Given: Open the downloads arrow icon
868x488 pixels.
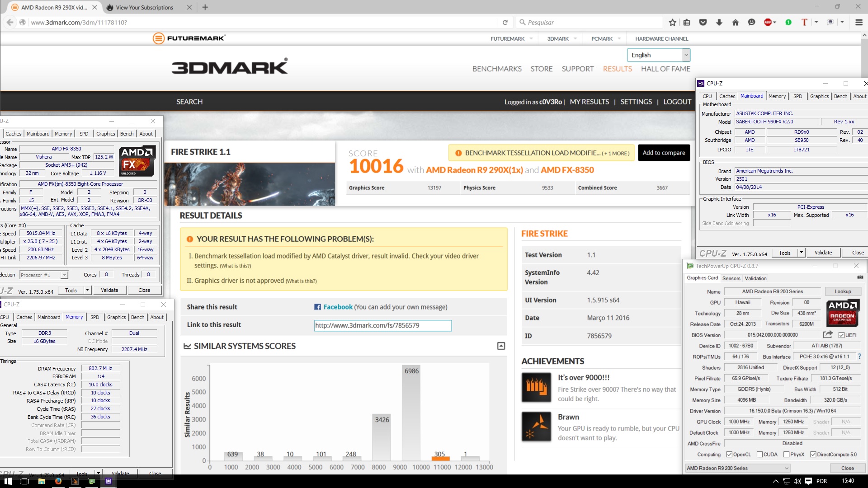Looking at the screenshot, I should tap(719, 22).
